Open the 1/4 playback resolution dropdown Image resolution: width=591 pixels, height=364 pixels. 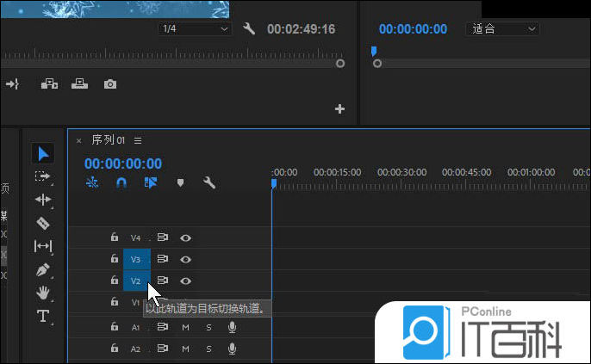point(195,29)
